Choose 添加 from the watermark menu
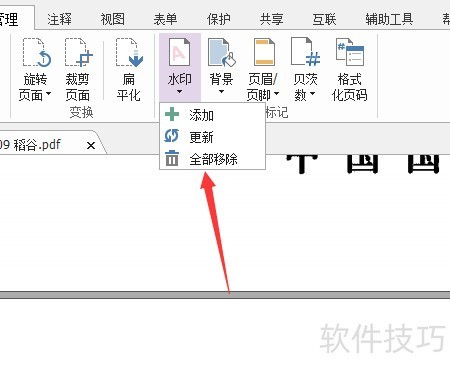Image resolution: width=450 pixels, height=372 pixels. pyautogui.click(x=213, y=115)
